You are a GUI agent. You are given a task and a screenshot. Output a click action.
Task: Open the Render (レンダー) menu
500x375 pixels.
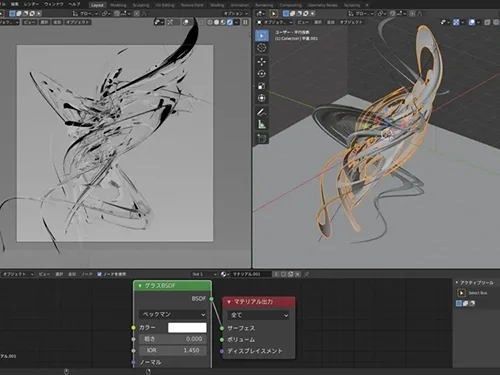[x=32, y=4]
